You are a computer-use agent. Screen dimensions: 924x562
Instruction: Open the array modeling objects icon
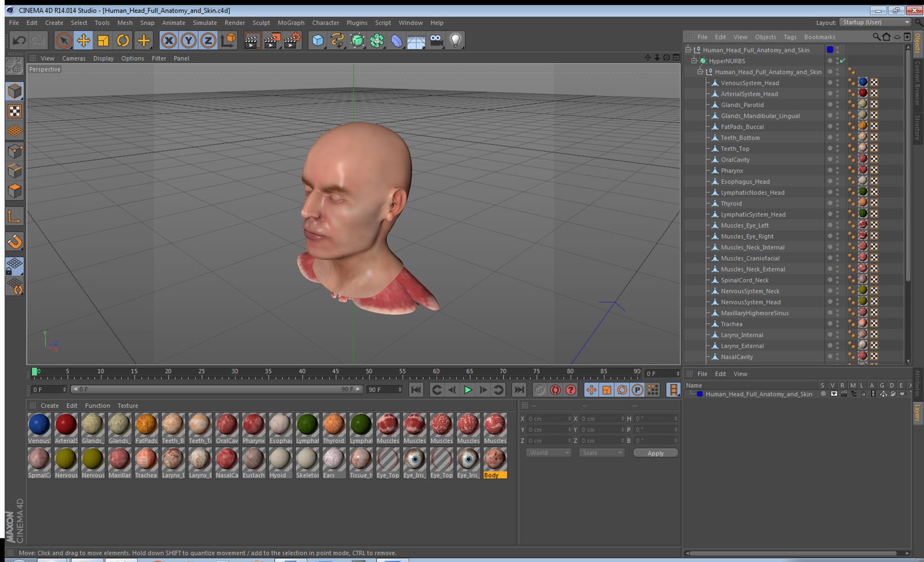[377, 40]
